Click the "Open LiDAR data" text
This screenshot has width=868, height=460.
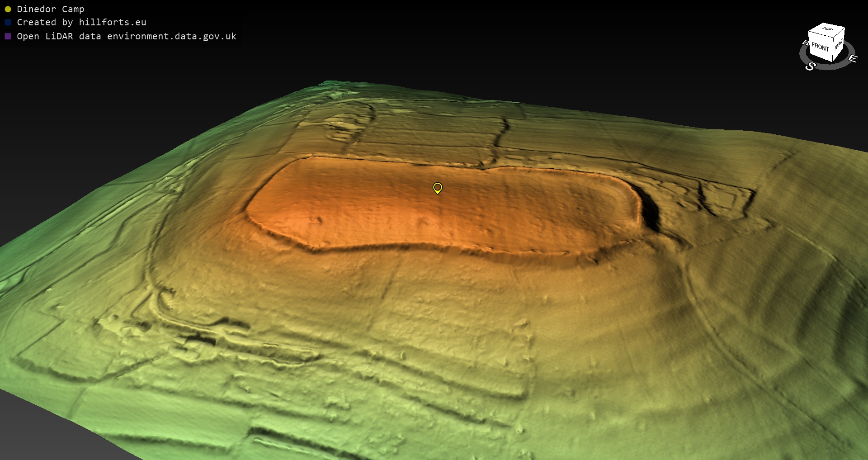[x=59, y=36]
